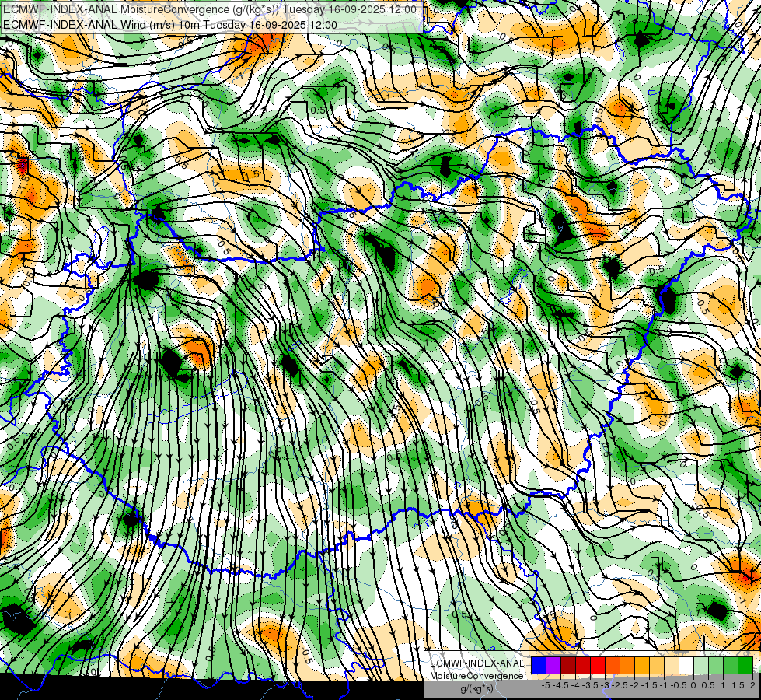Select the red swatch between -4 and -3.5
The width and height of the screenshot is (761, 700).
pos(583,665)
